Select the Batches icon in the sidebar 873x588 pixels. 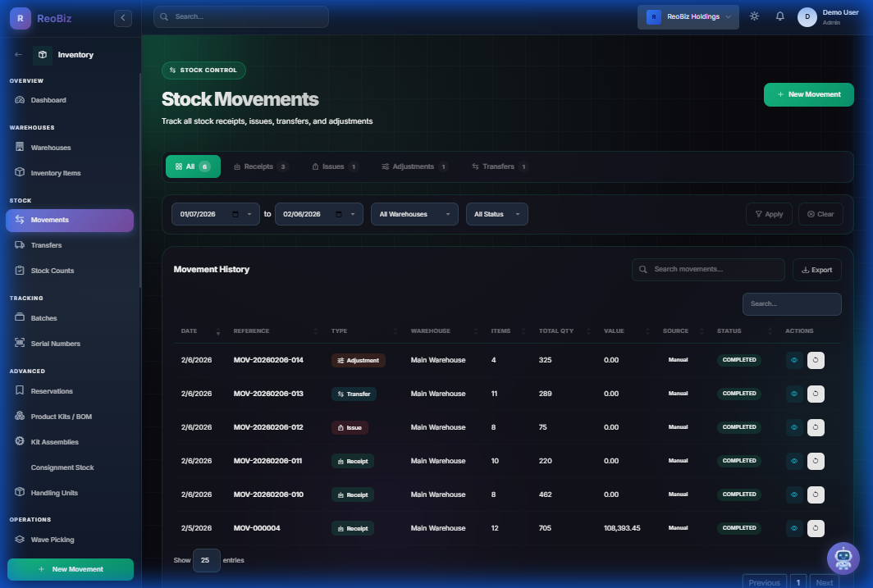[19, 317]
